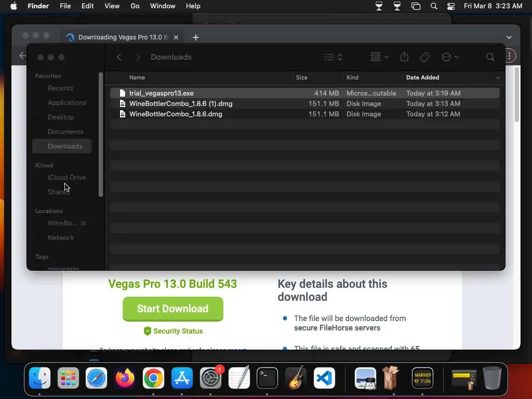Go back in Finder Downloads window
Screen dimensions: 532x399
(119, 57)
